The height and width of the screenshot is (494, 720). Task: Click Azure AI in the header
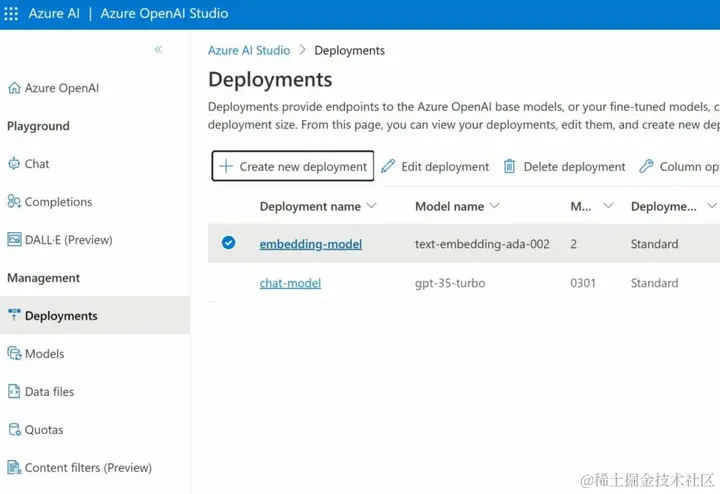[x=54, y=13]
